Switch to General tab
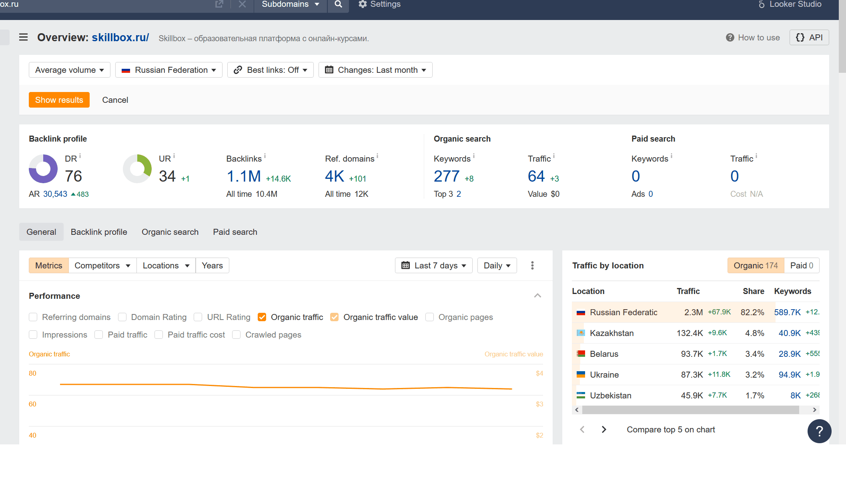Screen dimensions: 846x504 pyautogui.click(x=41, y=232)
